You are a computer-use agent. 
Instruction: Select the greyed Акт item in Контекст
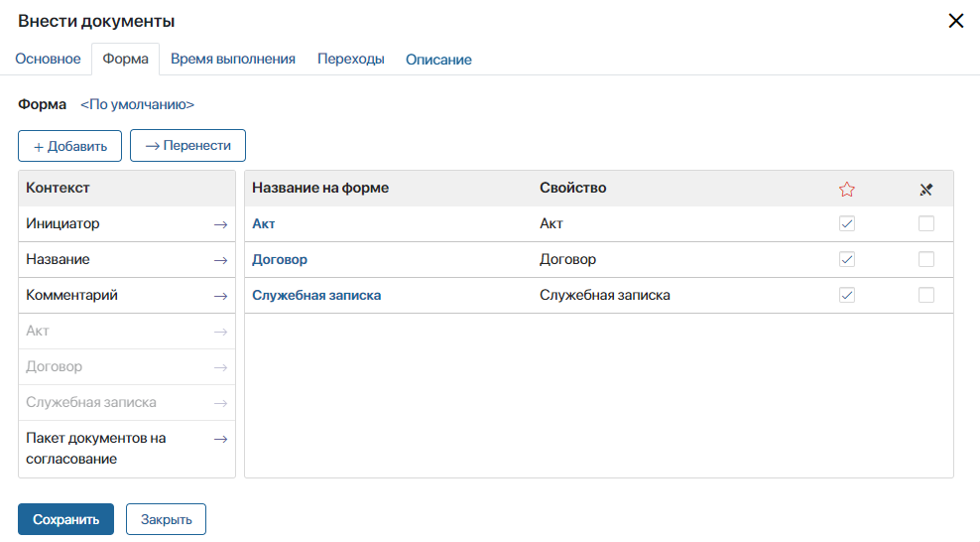[127, 331]
